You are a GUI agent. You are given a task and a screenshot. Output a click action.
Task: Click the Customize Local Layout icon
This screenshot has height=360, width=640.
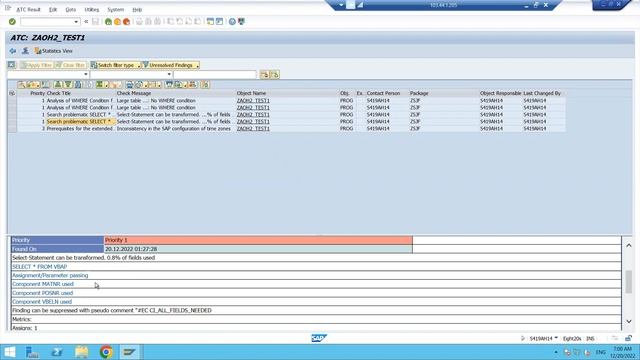click(241, 22)
